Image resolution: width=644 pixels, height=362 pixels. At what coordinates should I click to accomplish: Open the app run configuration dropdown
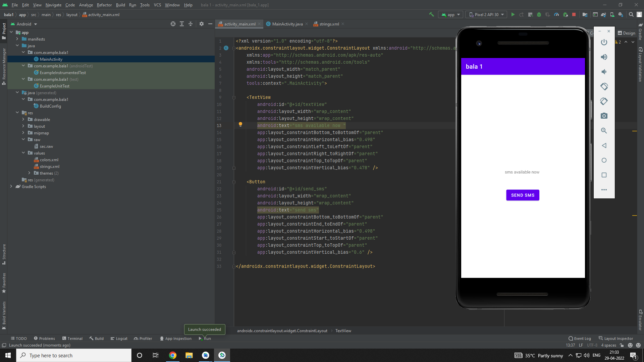pos(451,15)
